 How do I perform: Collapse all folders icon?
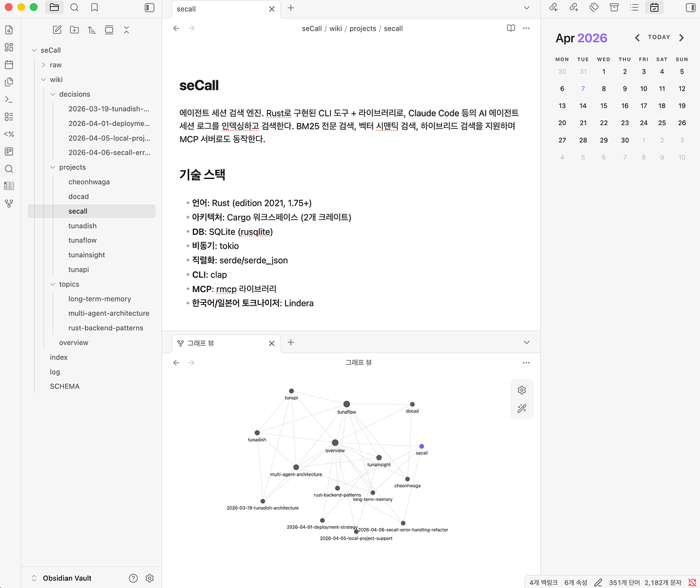click(127, 30)
